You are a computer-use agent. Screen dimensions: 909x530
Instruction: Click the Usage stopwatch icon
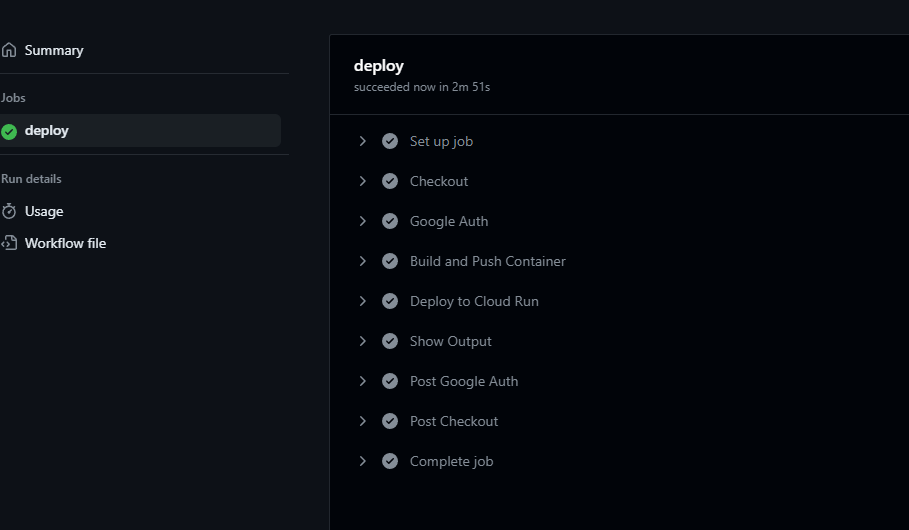(9, 211)
